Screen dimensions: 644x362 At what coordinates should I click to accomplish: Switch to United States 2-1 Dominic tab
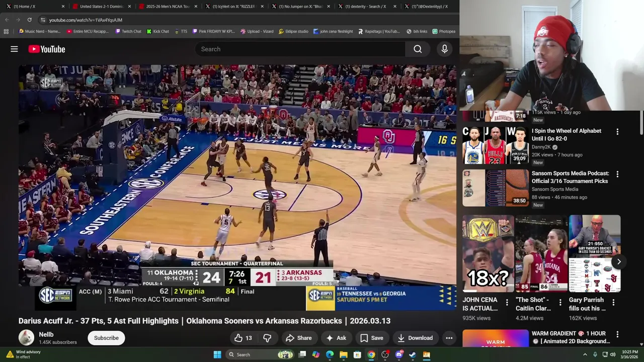pos(101,7)
